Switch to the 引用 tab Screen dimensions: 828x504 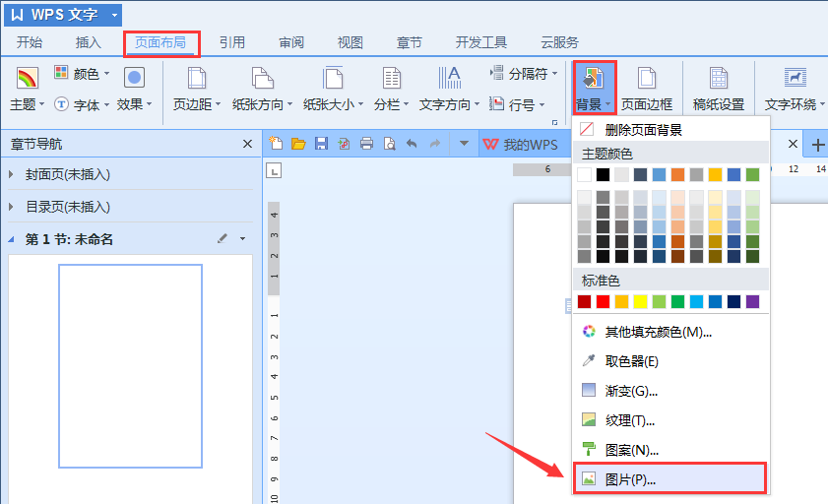[x=231, y=42]
